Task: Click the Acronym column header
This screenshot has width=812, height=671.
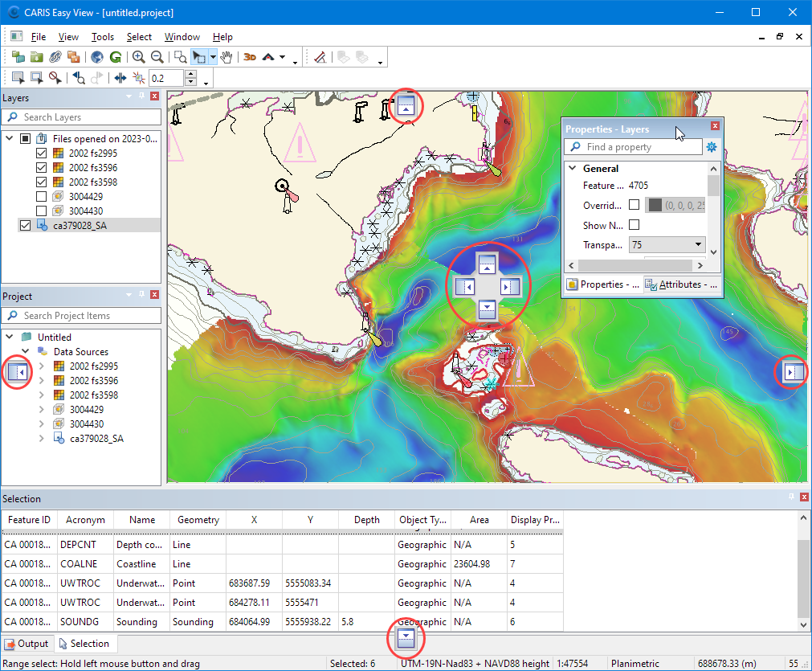Action: point(85,520)
